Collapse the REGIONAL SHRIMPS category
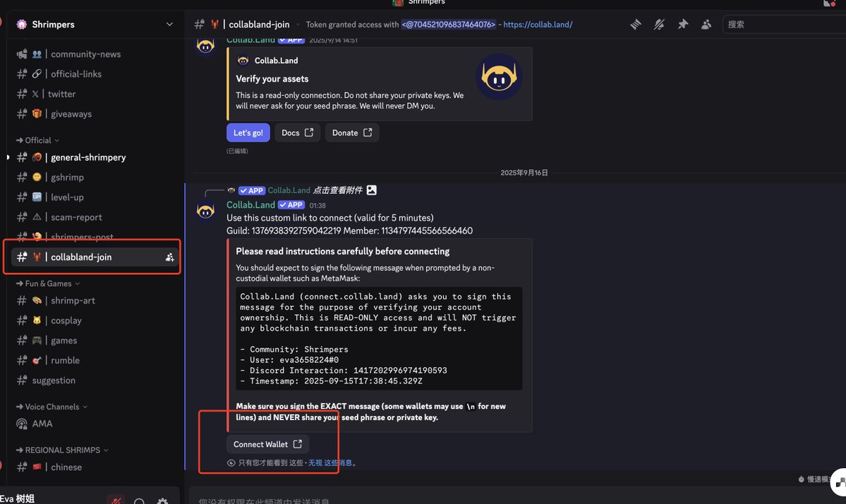 pyautogui.click(x=63, y=450)
